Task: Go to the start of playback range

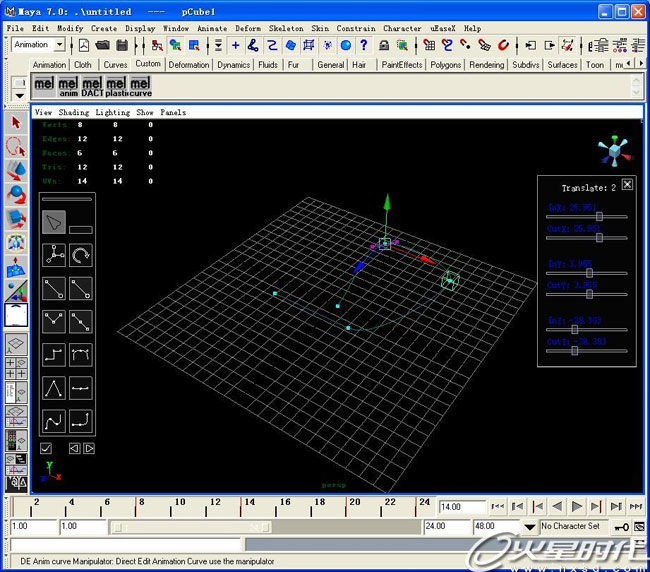Action: click(x=498, y=507)
